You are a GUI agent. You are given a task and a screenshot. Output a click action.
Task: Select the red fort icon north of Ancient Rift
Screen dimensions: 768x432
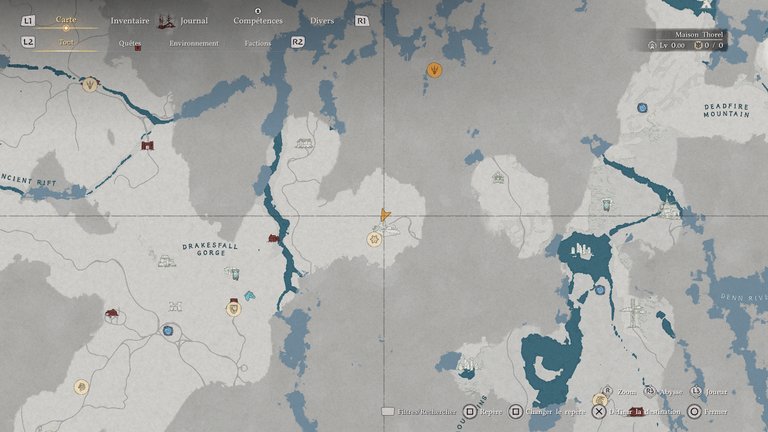[x=147, y=145]
